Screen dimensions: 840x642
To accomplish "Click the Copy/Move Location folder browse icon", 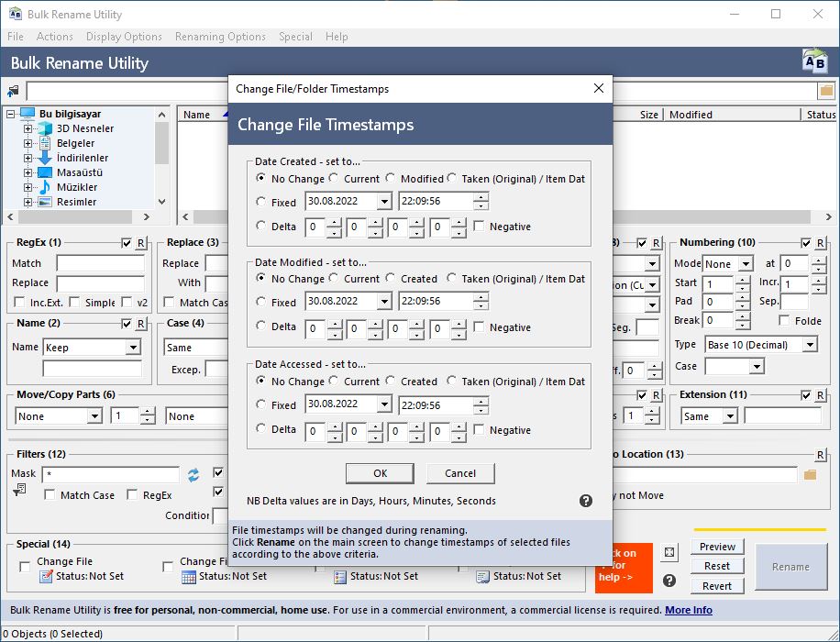I will (x=810, y=474).
